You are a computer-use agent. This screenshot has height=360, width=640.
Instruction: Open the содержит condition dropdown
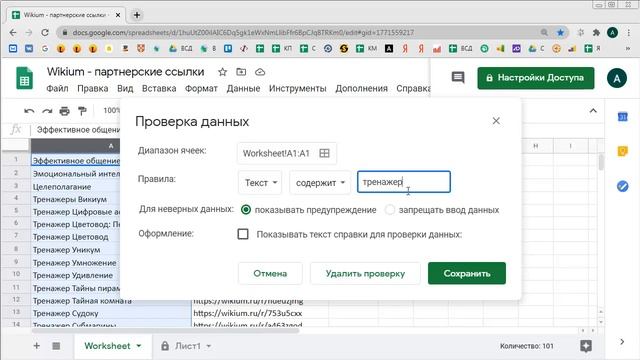[x=320, y=182]
